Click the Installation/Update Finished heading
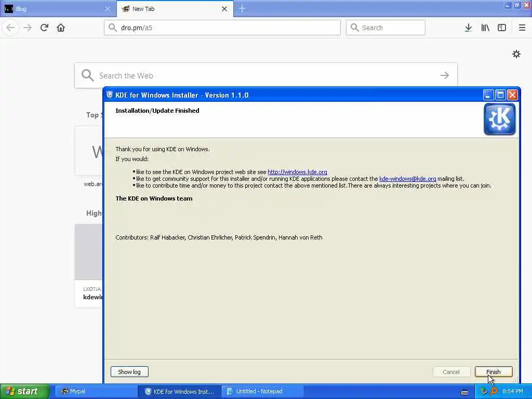The height and width of the screenshot is (399, 532). [157, 111]
